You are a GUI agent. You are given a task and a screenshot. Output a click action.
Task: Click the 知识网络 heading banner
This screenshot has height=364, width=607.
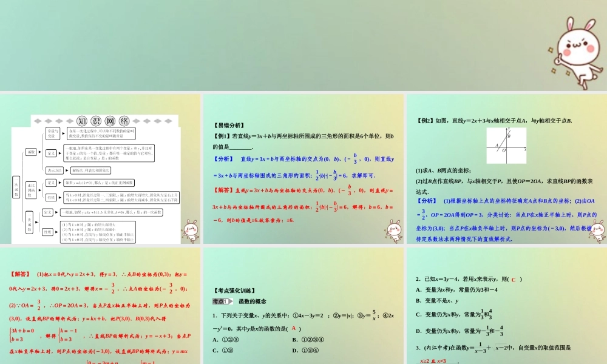103,121
